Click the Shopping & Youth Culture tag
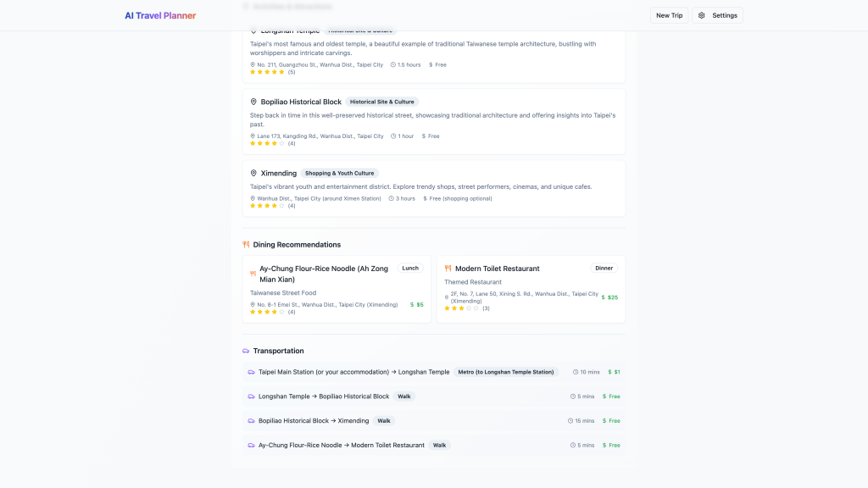 click(339, 173)
